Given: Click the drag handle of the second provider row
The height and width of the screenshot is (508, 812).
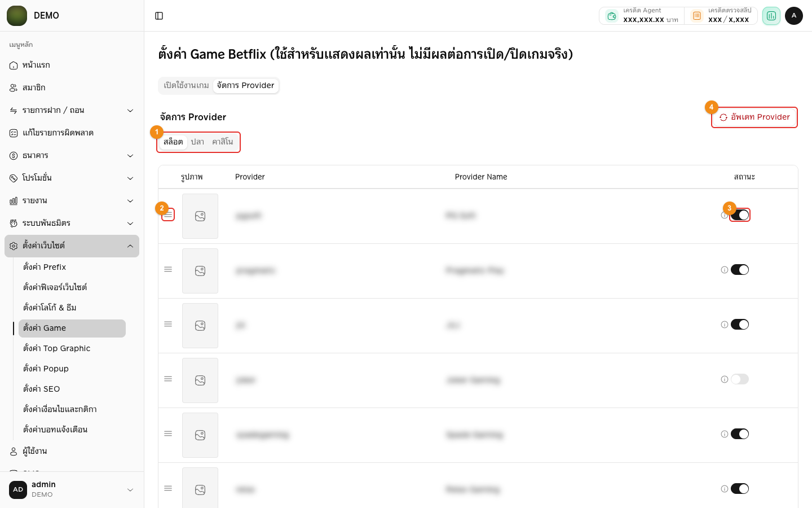Looking at the screenshot, I should [x=168, y=269].
